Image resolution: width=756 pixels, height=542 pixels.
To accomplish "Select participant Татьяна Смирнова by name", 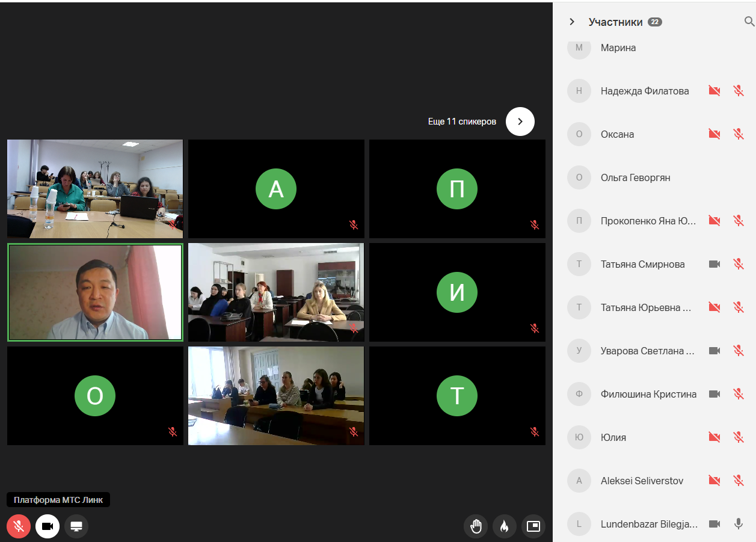I will 642,264.
